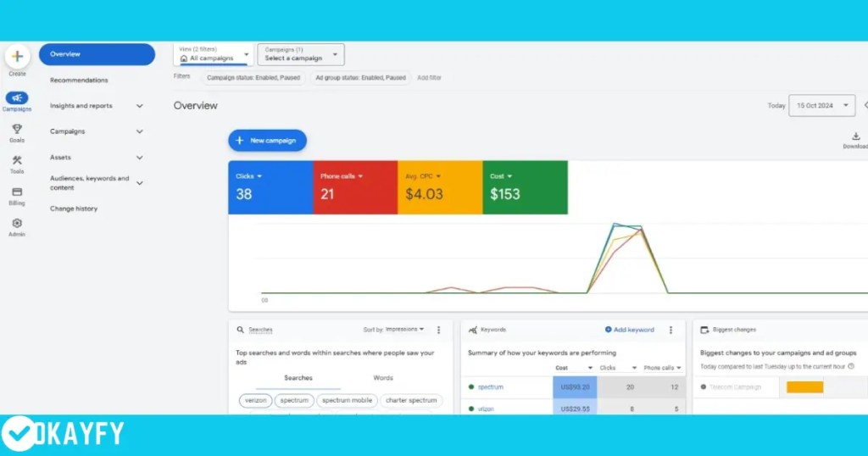Click the info icon beside current hour
The height and width of the screenshot is (456, 868).
[851, 366]
